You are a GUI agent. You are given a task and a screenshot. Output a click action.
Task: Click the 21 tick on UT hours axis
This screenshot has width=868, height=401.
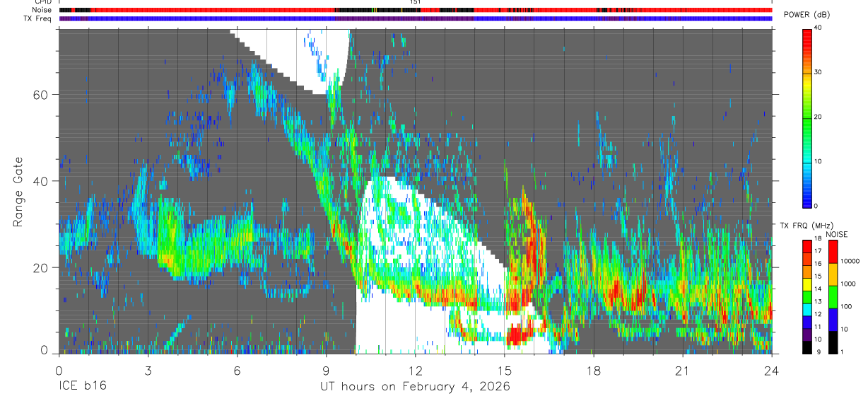pos(683,371)
